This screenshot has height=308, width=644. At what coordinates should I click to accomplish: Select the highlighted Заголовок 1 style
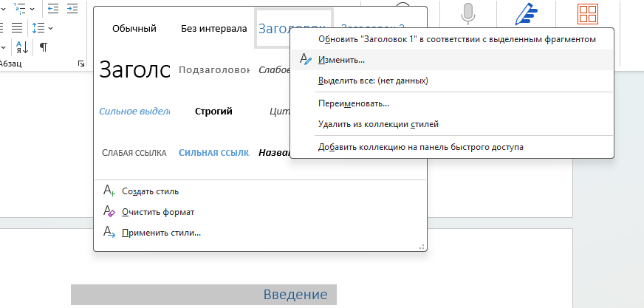coord(294,29)
